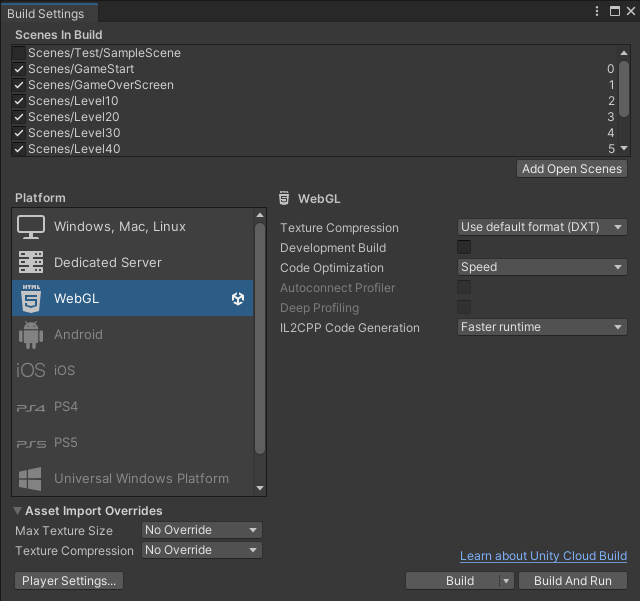The image size is (640, 601).
Task: Click the PS4 logo icon
Action: click(x=31, y=408)
